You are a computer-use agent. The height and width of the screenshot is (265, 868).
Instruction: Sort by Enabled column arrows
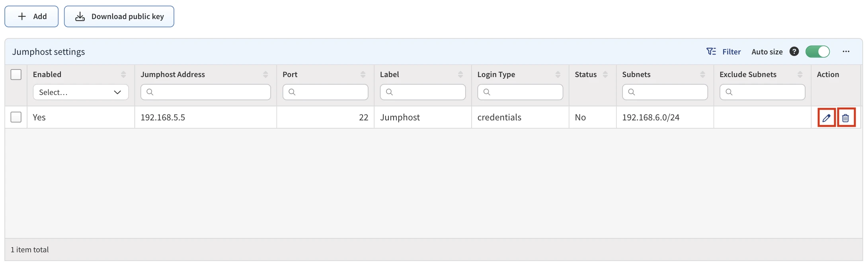(123, 75)
